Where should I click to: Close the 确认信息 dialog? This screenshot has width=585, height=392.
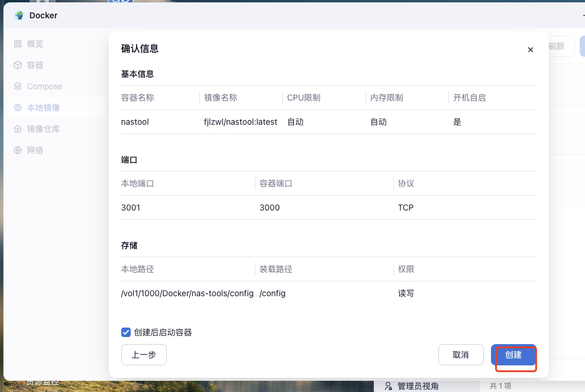[x=531, y=50]
